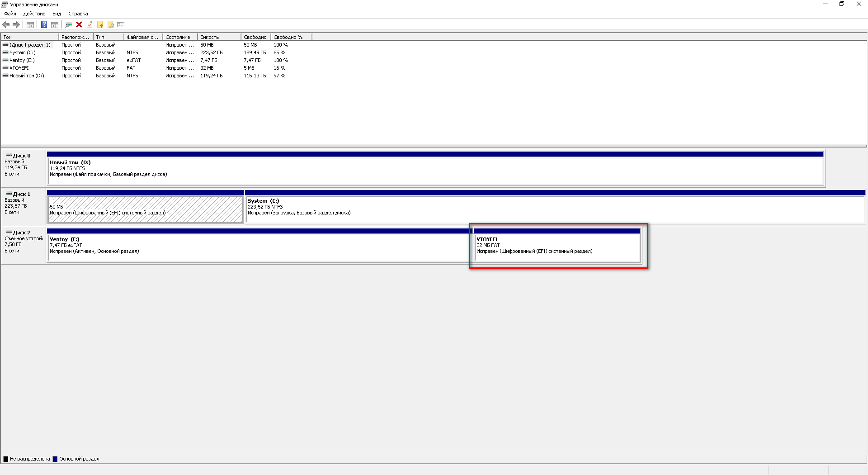Open Help via blue question mark icon
This screenshot has height=475, width=868.
click(44, 24)
